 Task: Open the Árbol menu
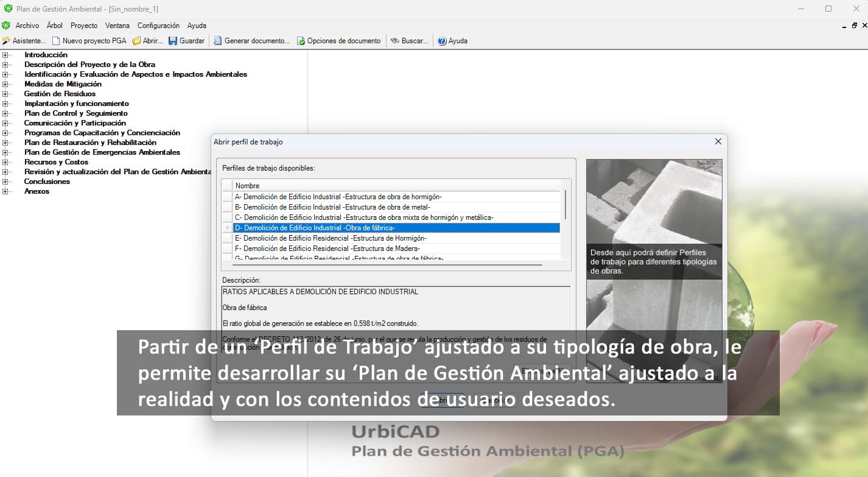(55, 26)
